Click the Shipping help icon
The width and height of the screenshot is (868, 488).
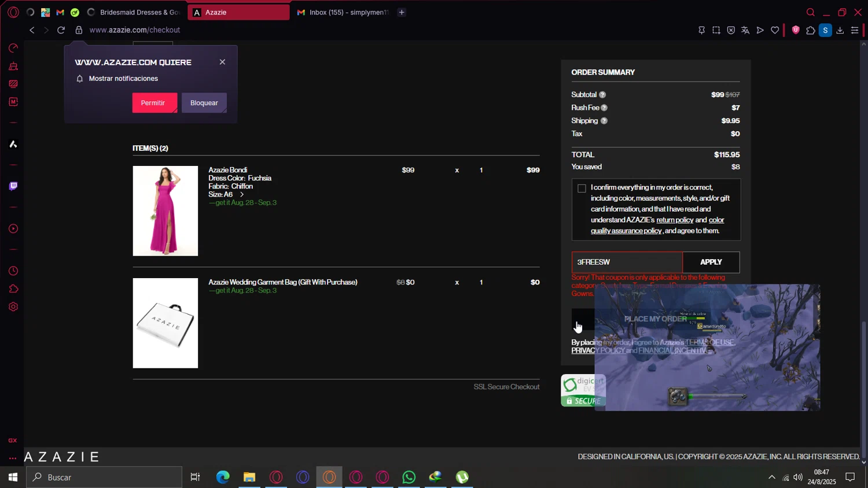click(x=604, y=121)
